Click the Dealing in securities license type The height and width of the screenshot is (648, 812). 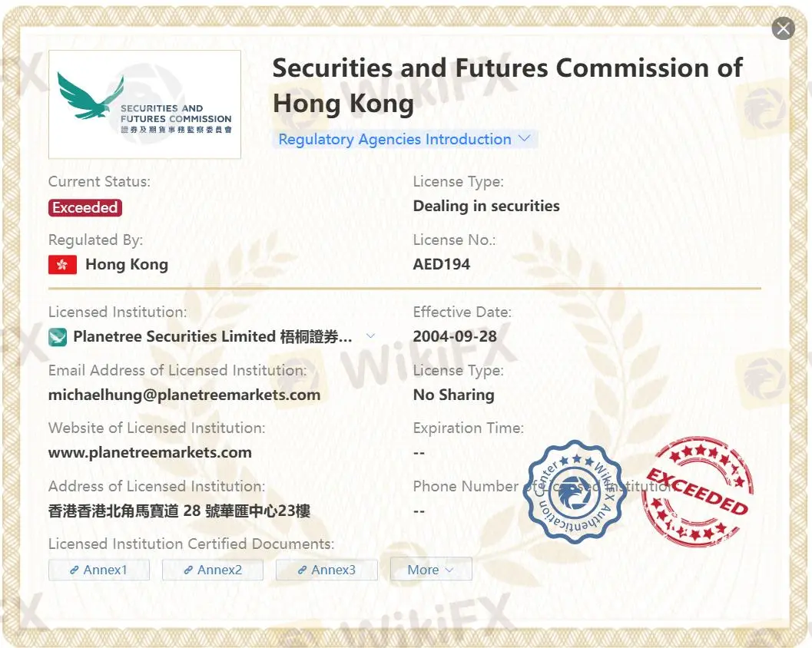[x=486, y=206]
